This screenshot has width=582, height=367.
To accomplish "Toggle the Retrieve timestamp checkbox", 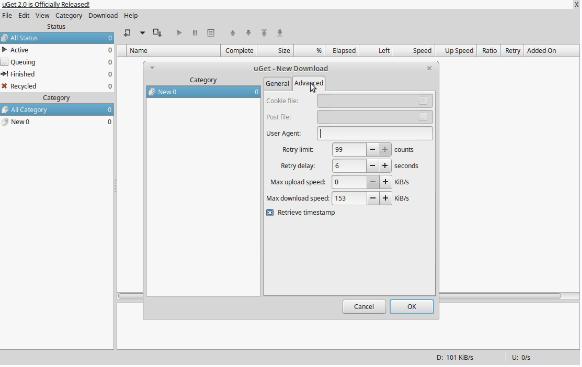I will [x=270, y=212].
